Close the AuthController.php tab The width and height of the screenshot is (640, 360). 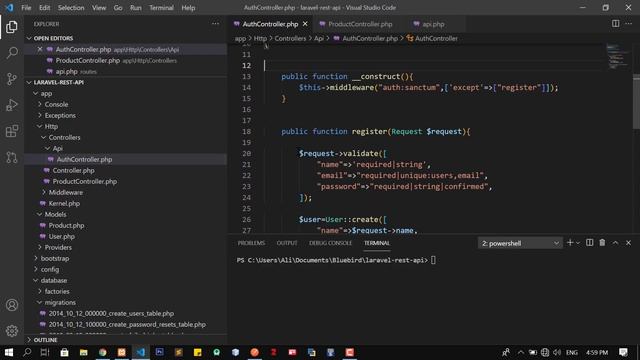click(305, 24)
